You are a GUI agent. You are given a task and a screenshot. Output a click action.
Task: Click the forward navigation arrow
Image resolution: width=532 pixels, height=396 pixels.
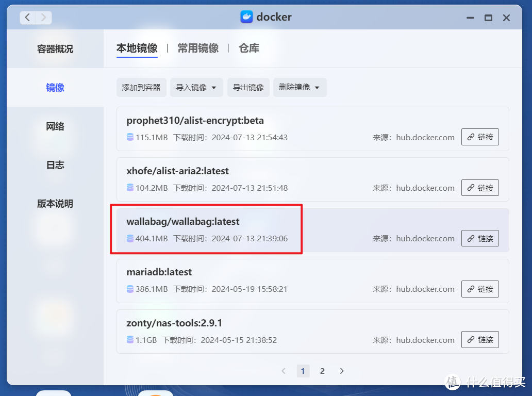pos(44,17)
